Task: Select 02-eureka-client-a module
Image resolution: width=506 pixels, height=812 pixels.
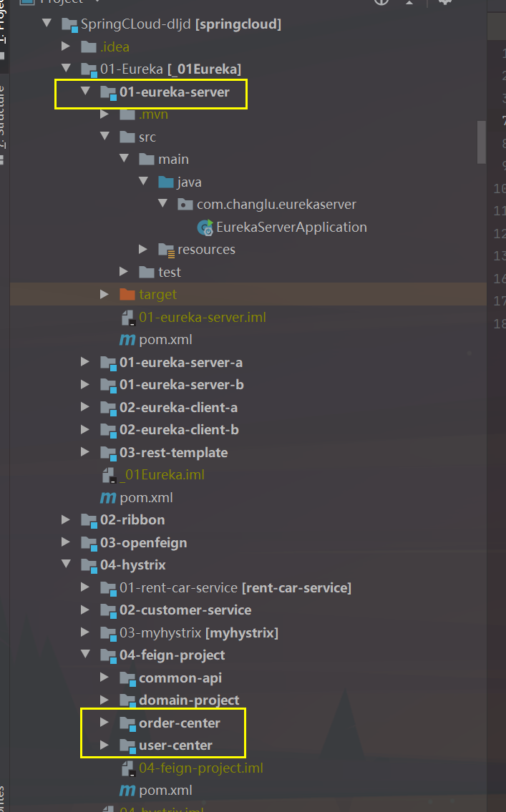Action: 179,408
